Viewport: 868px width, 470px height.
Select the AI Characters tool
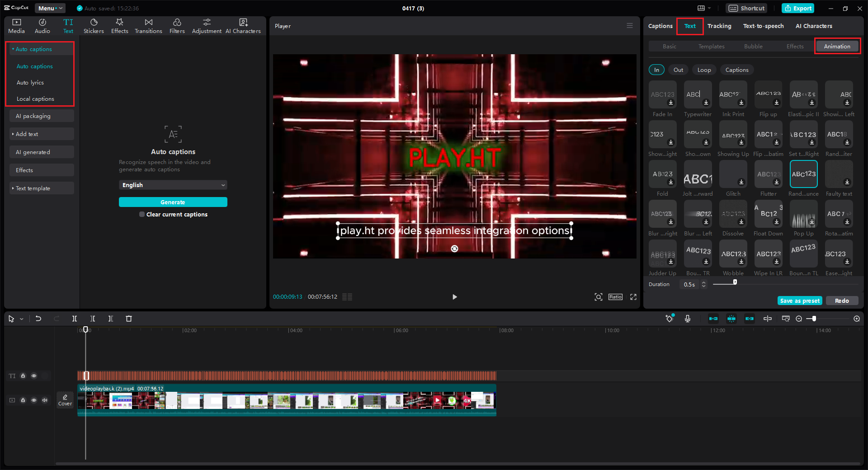click(x=243, y=25)
